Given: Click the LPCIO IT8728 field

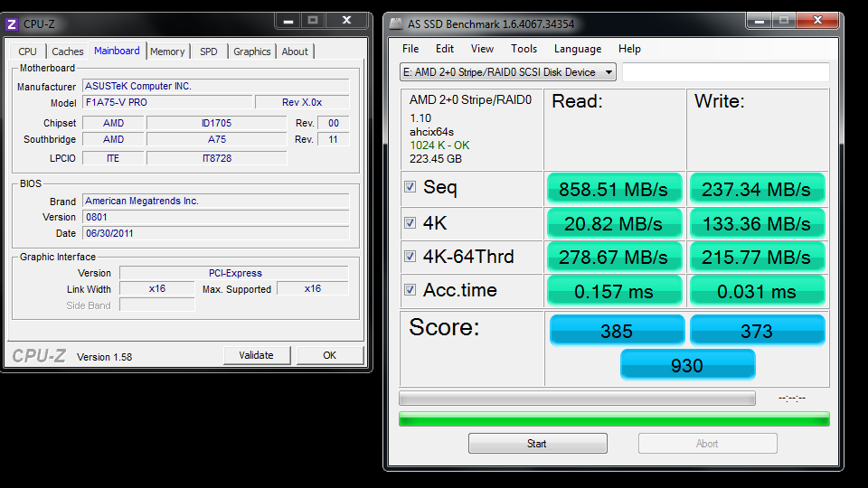Looking at the screenshot, I should point(216,158).
